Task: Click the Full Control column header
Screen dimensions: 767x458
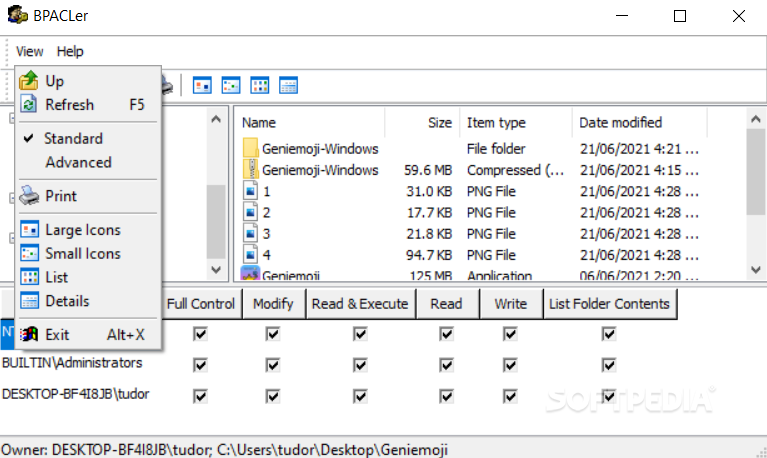Action: [x=202, y=304]
